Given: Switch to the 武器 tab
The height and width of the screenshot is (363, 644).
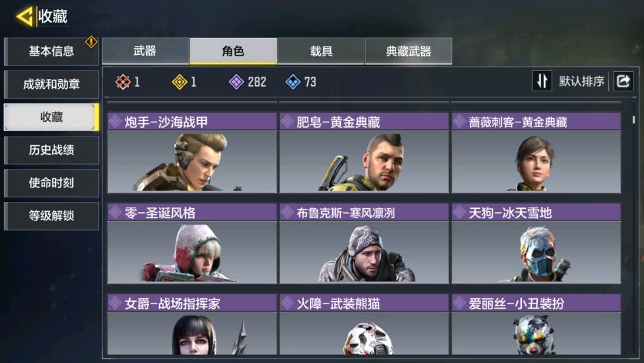Looking at the screenshot, I should pos(145,51).
